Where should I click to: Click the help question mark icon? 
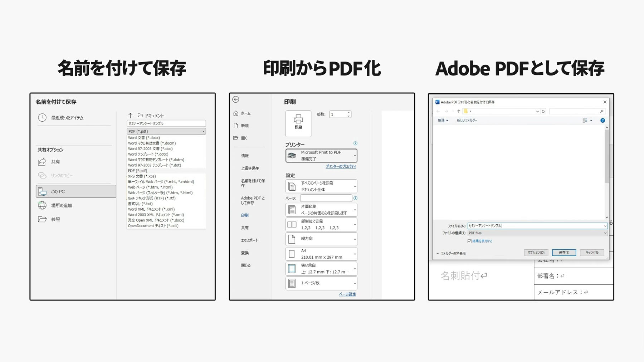point(602,121)
